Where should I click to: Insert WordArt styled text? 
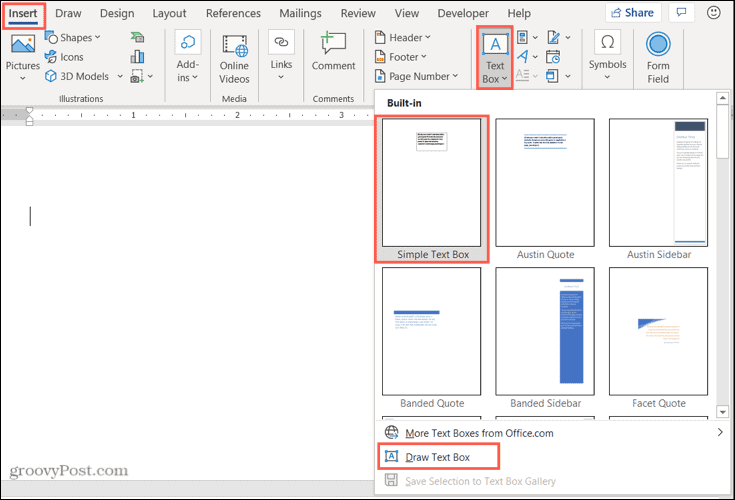(x=523, y=57)
